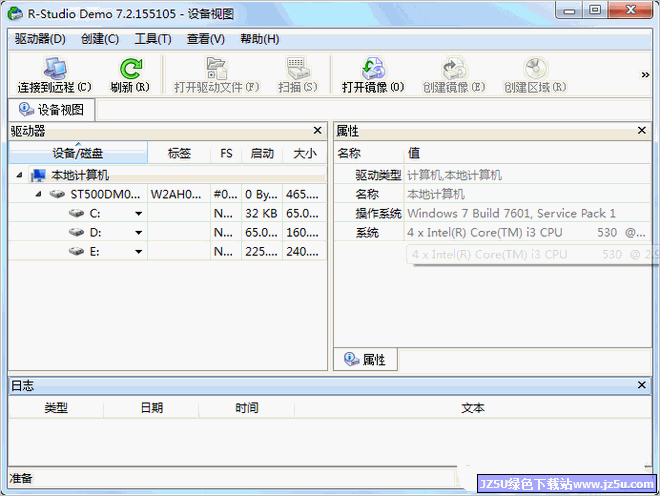Screen dimensions: 660x496
Task: Click the 启动 column header
Action: (262, 153)
